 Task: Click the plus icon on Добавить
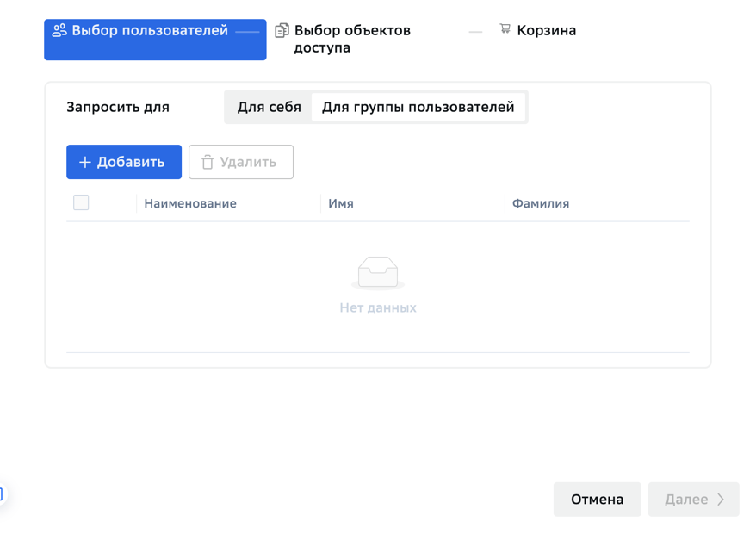85,162
